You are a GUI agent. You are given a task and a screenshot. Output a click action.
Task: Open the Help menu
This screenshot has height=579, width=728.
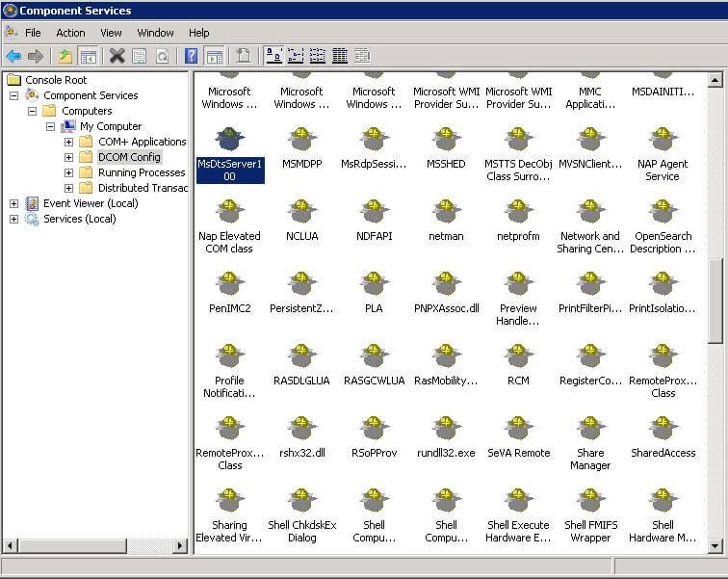click(x=198, y=33)
